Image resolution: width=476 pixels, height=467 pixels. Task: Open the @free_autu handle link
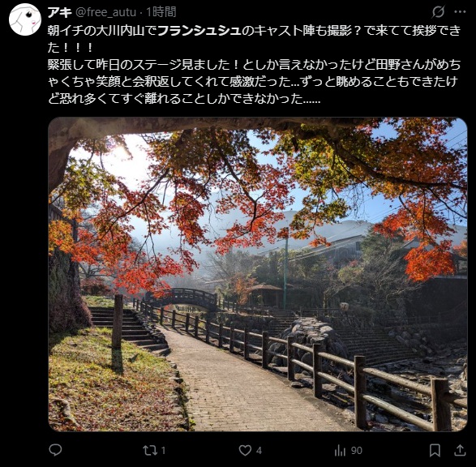(x=105, y=12)
